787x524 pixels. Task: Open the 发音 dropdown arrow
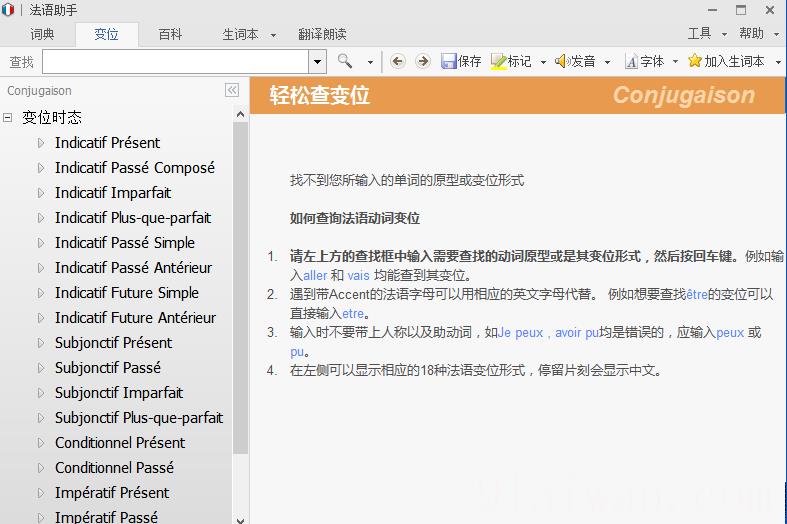607,62
